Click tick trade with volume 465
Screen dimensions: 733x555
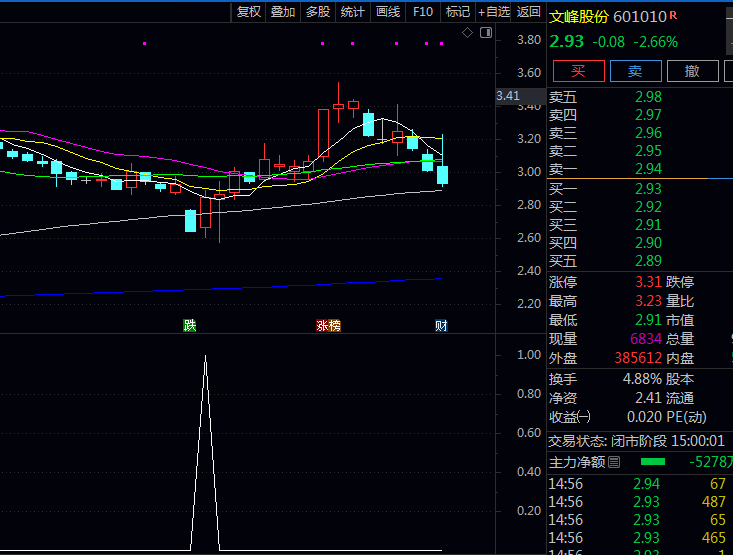click(636, 538)
